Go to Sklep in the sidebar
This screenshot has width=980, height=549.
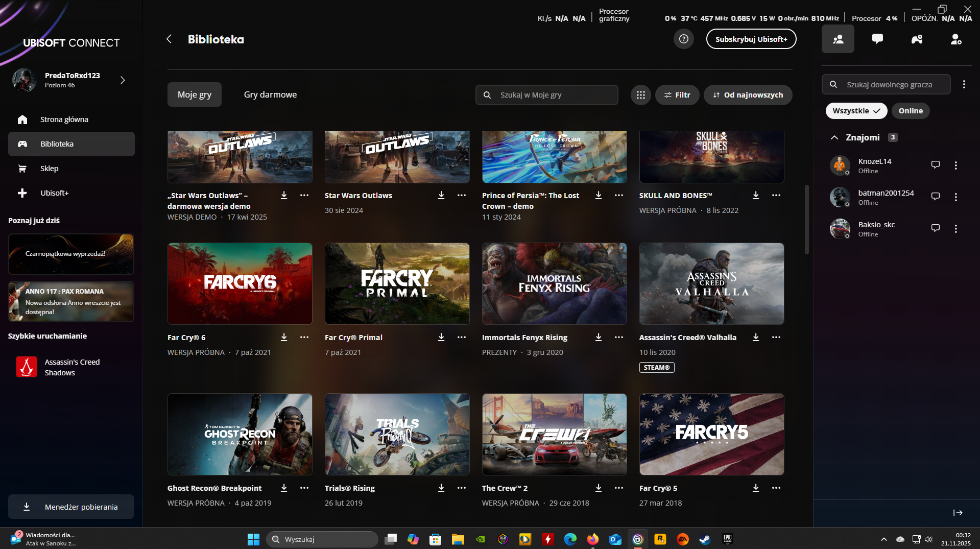(50, 169)
